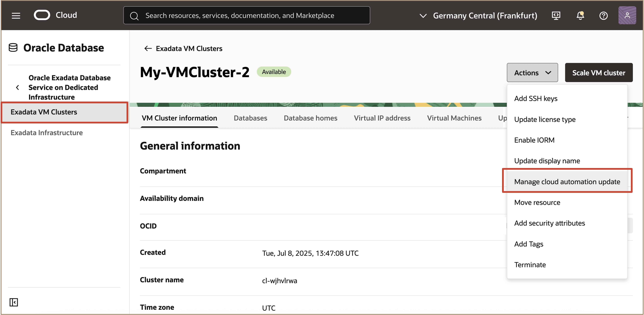Collapse the sidebar panel icon
This screenshot has height=315, width=644.
(x=13, y=302)
